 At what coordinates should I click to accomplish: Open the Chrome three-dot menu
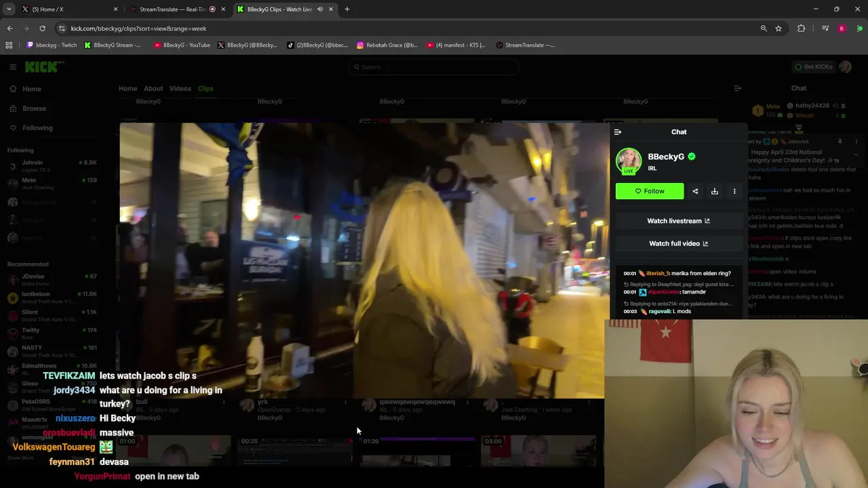click(x=859, y=28)
